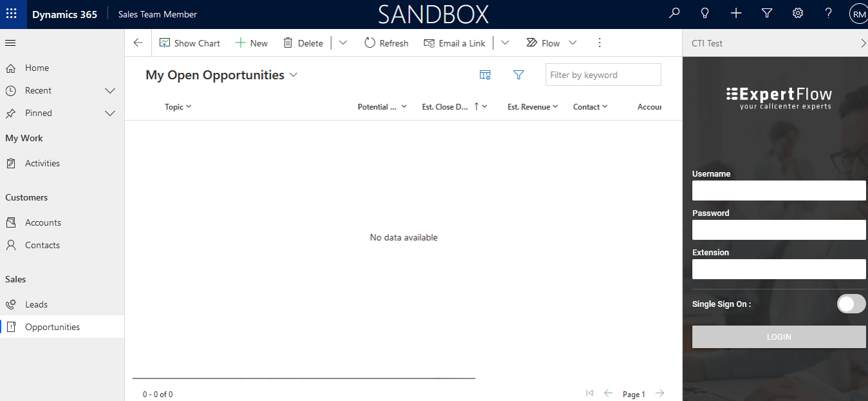The image size is (868, 401).
Task: Open the Flow dropdown menu
Action: (x=572, y=43)
